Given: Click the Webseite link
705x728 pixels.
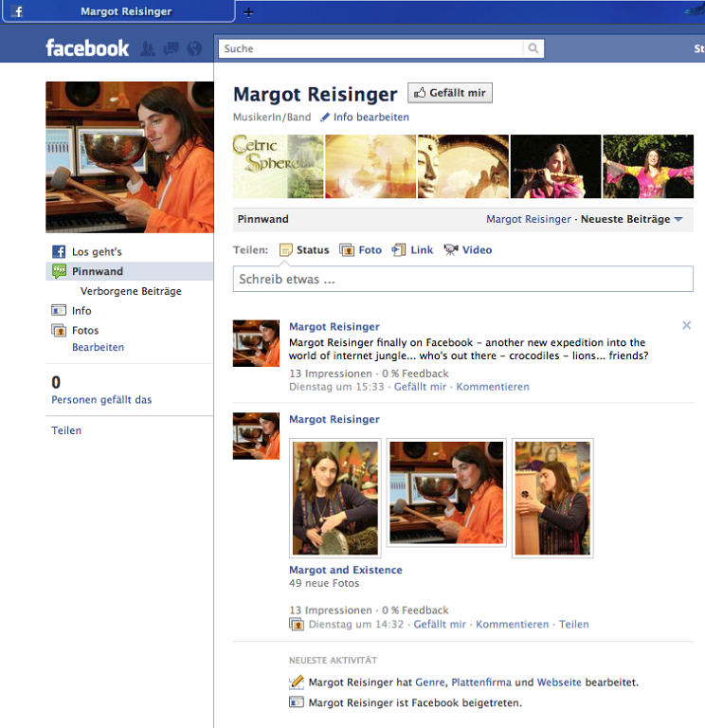Looking at the screenshot, I should [x=559, y=682].
